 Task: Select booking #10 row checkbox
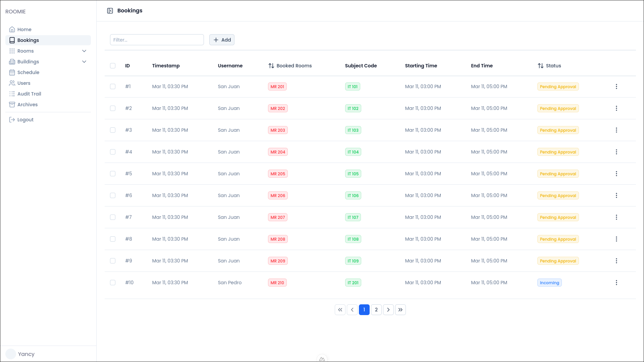tap(113, 283)
